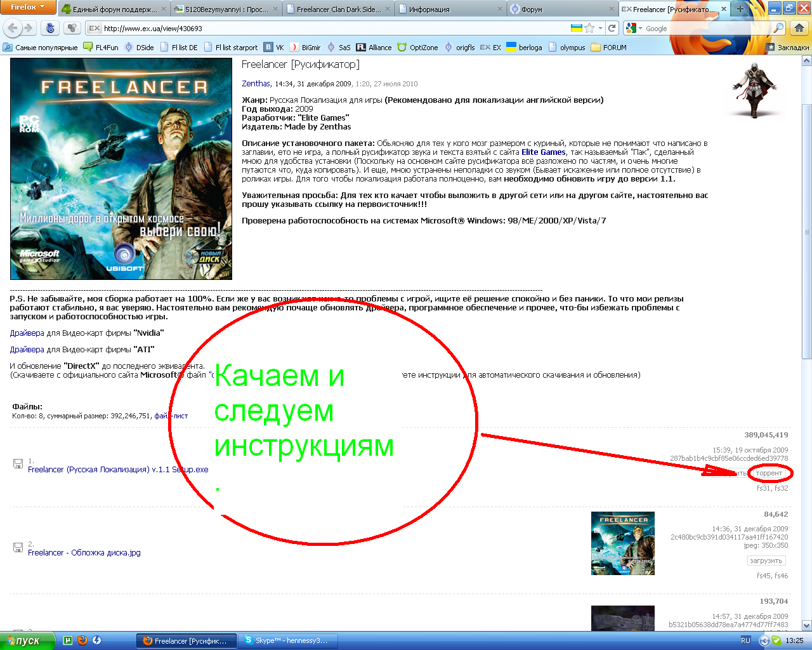Open the BiGmir bookmark
Screen dimensions: 812x650
305,47
